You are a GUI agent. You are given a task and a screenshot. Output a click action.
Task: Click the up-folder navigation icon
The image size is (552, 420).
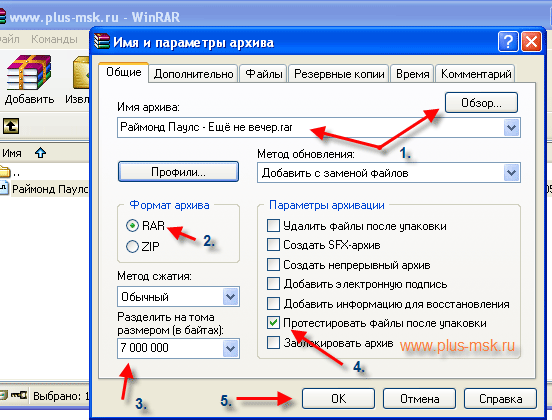click(11, 126)
